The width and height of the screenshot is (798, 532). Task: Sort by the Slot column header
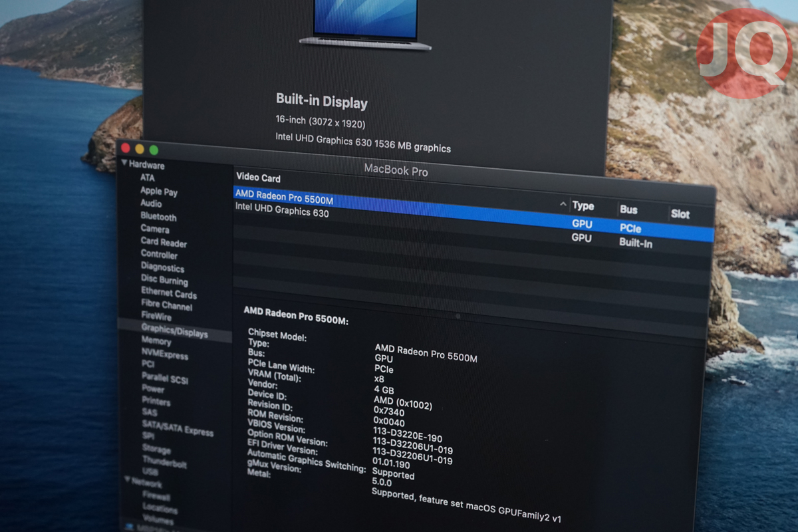coord(680,214)
